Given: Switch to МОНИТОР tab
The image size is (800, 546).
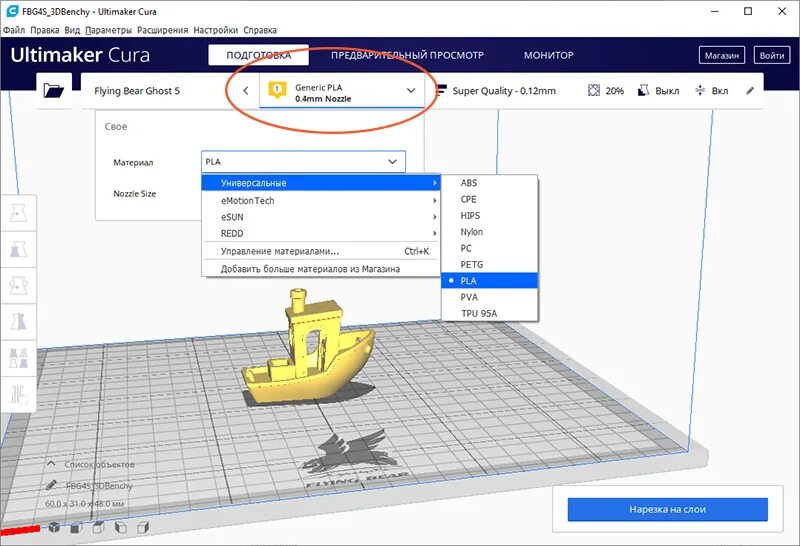Looking at the screenshot, I should (x=548, y=55).
